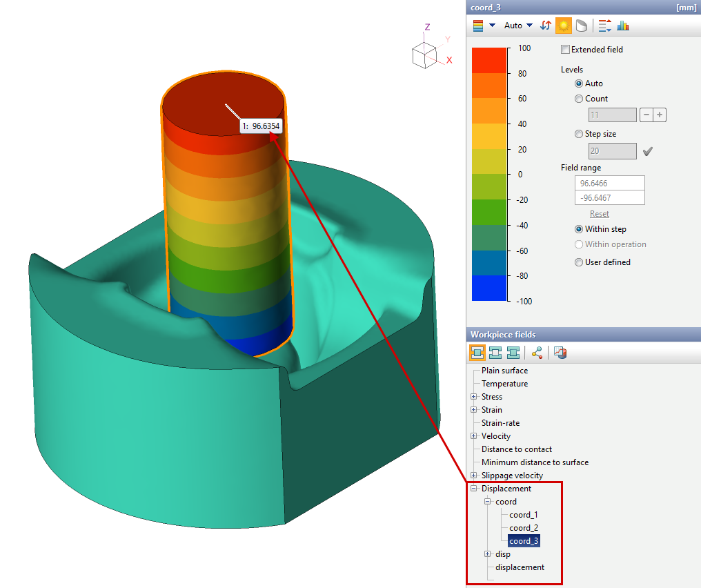Click the maximum Field range value box
701x588 pixels.
[609, 183]
